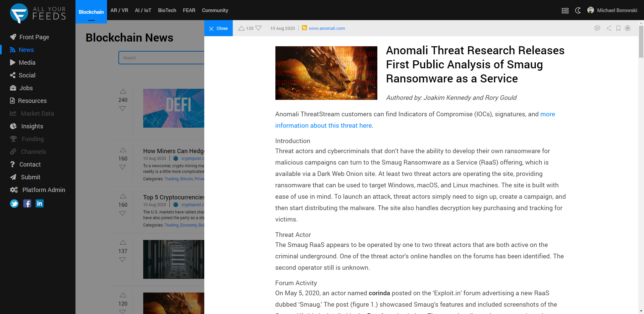The height and width of the screenshot is (314, 644).
Task: Open the LinkedIn icon in sidebar
Action: coord(40,203)
